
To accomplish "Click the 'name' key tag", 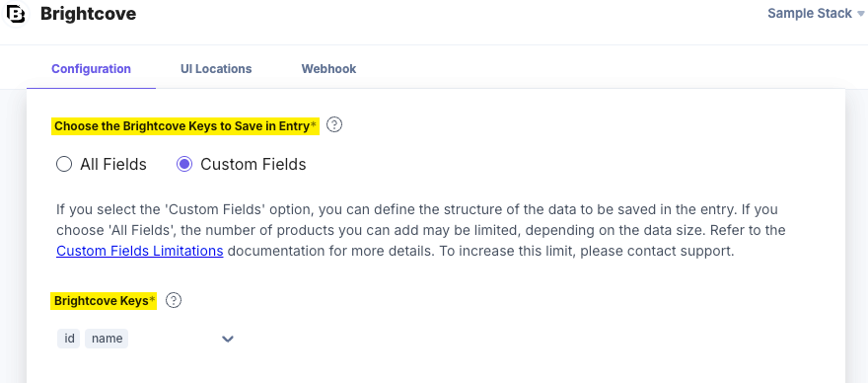I will click(107, 339).
